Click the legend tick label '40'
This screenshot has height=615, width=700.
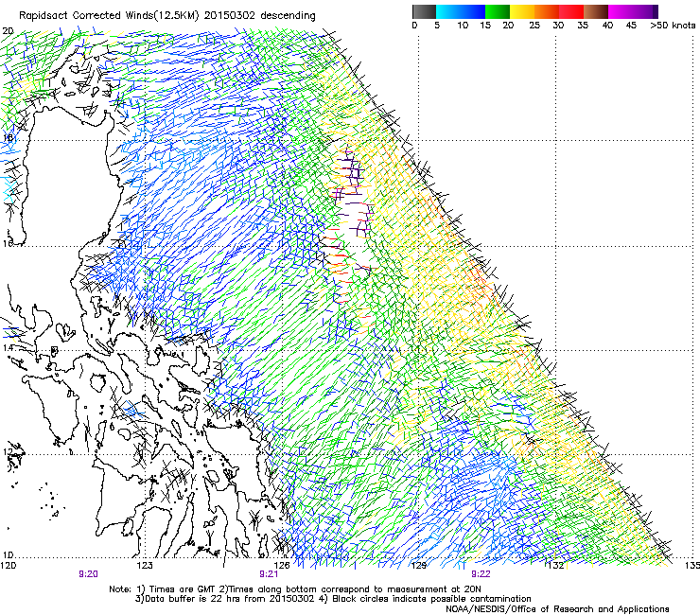[x=607, y=26]
